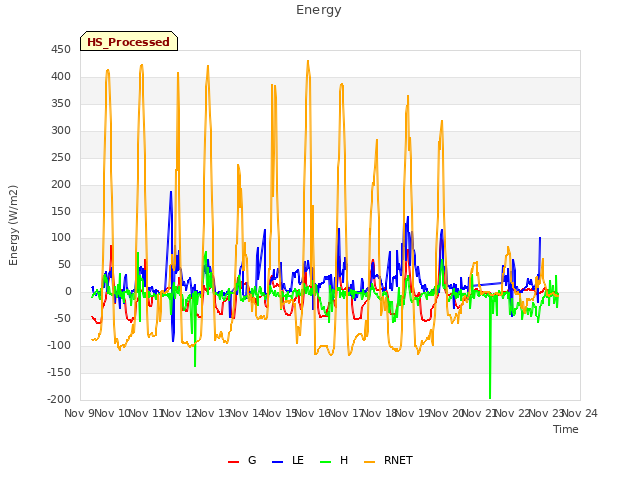Toggle the LE series legend entry
640x480 pixels.
(288, 460)
